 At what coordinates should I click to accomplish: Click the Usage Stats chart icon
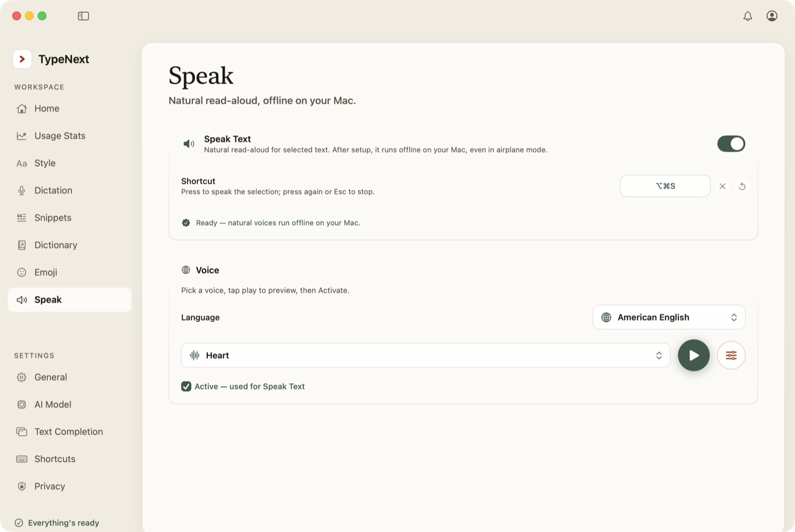coord(22,136)
